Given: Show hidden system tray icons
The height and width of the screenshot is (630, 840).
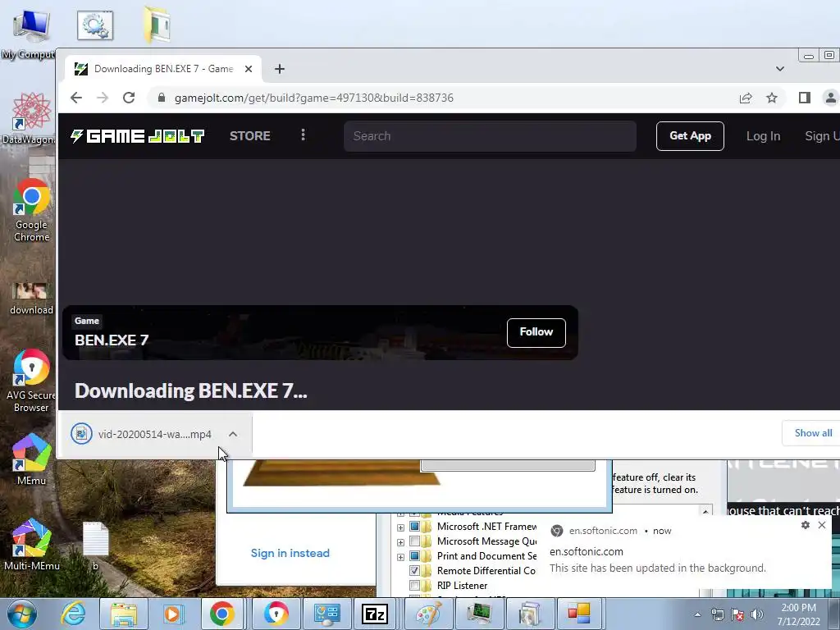Looking at the screenshot, I should 697,614.
